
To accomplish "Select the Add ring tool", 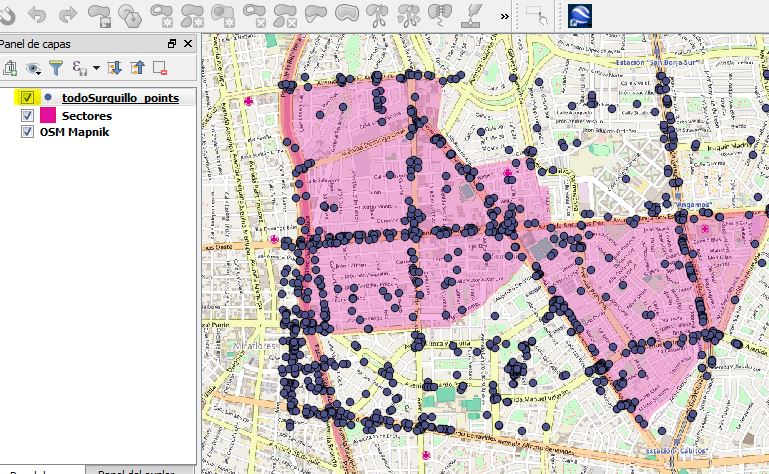I will [161, 16].
